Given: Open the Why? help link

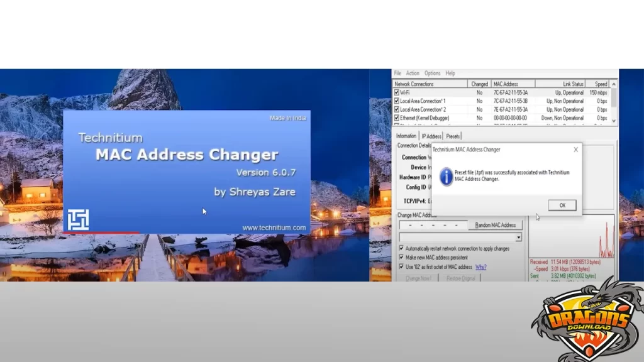Looking at the screenshot, I should (481, 266).
